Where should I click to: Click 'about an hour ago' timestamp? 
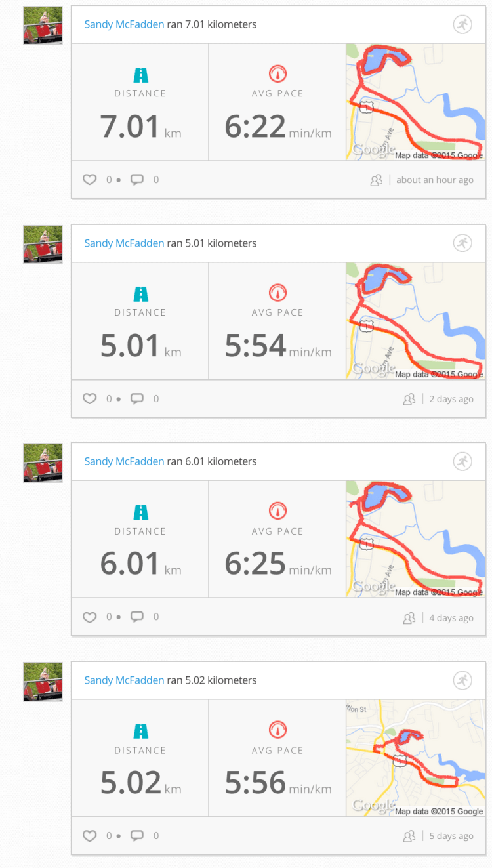434,180
